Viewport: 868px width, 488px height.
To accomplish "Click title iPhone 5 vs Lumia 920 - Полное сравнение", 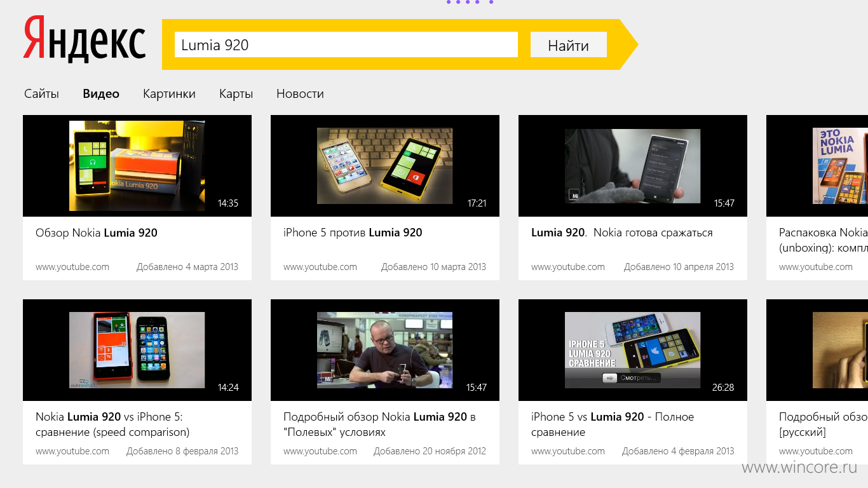I will click(613, 424).
